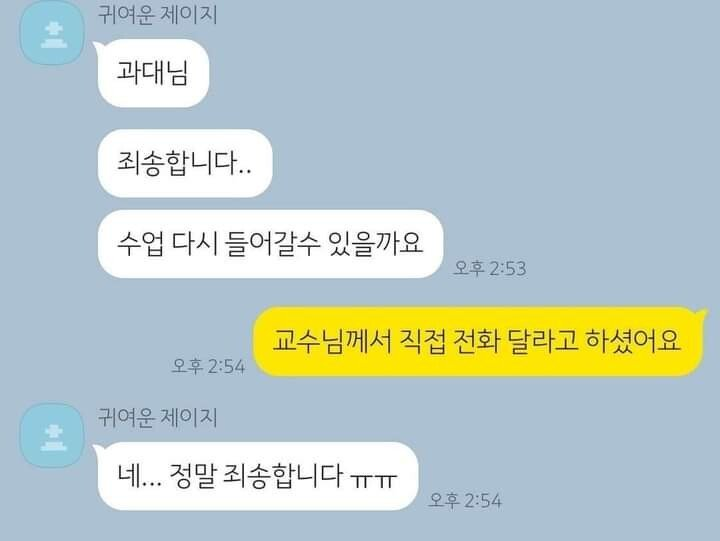Click the 오후 2:53 timestamp
This screenshot has height=541, width=720.
click(489, 268)
